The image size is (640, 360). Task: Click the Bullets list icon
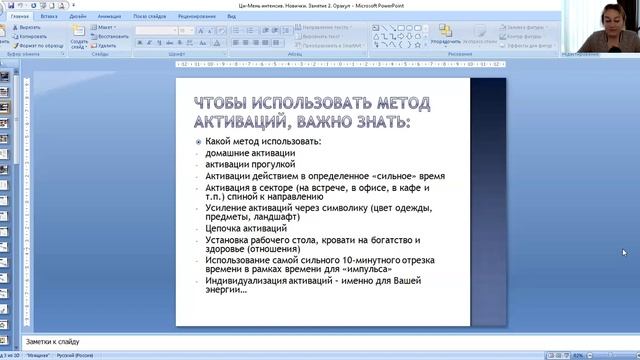coord(236,31)
